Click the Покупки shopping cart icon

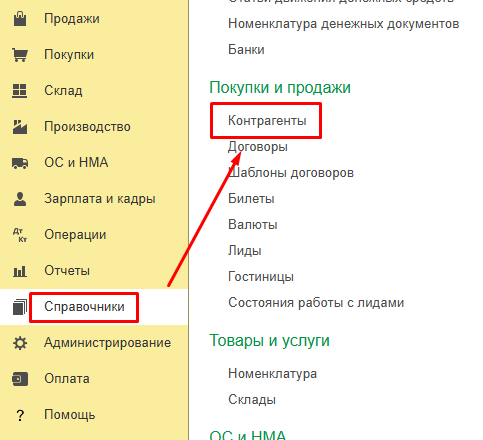20,55
